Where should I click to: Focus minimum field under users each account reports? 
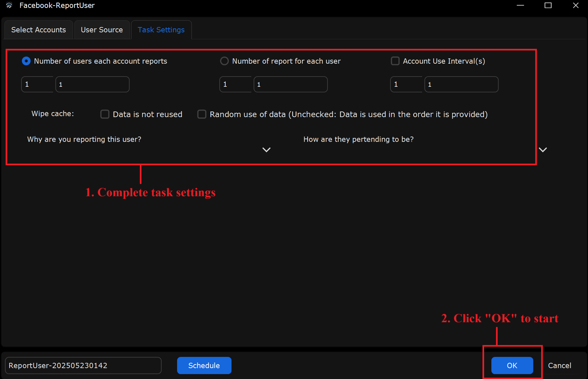point(37,84)
